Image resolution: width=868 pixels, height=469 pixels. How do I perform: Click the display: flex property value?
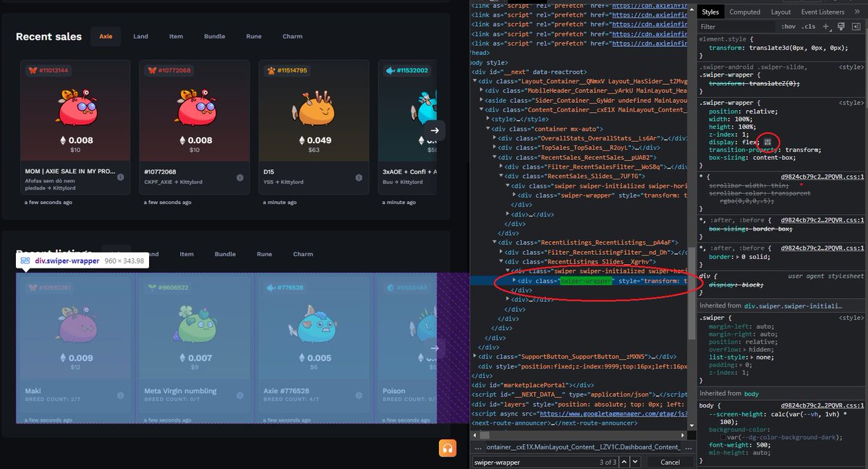[749, 142]
